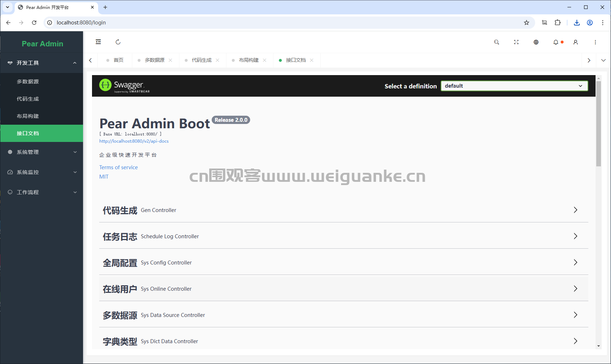Open global search with the magnifier icon
Screen dimensions: 611x364
(x=496, y=42)
